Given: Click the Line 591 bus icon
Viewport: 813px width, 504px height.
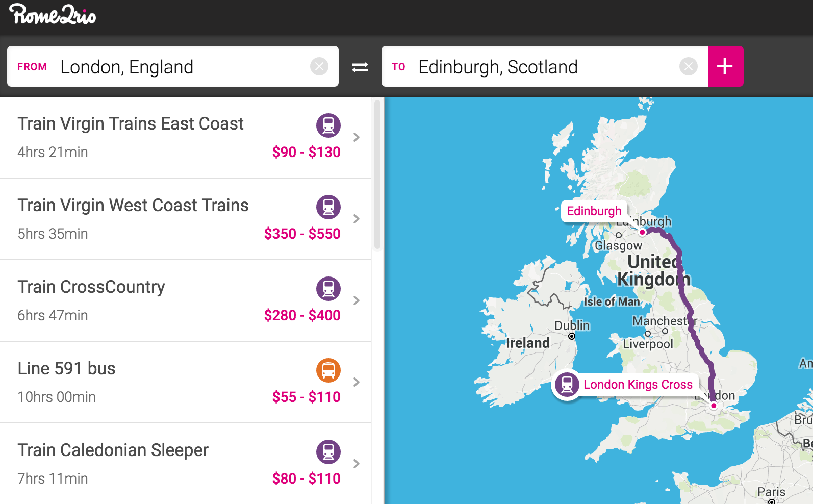Looking at the screenshot, I should pos(328,370).
